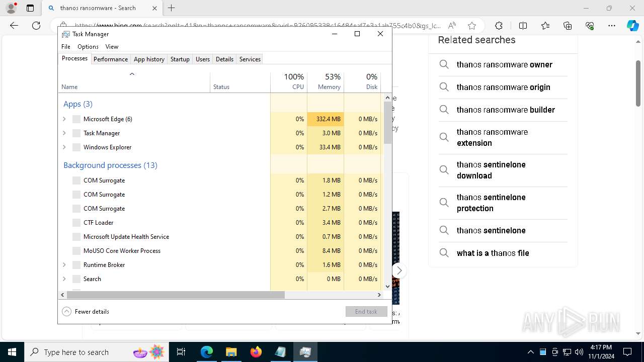The image size is (644, 362).
Task: Switch to the App history tab
Action: point(149,59)
